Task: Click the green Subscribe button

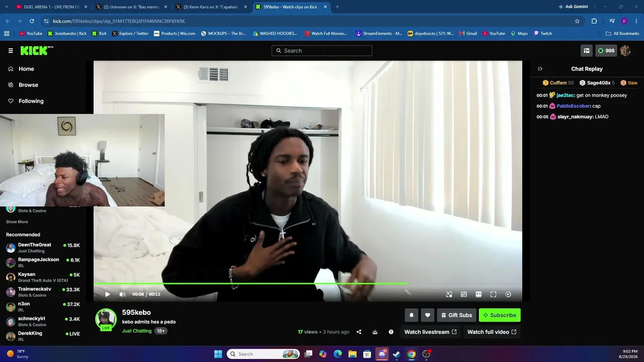Action: [x=500, y=315]
